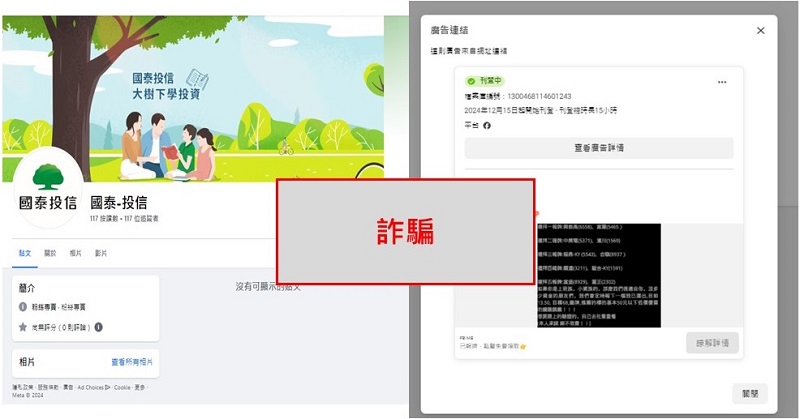800x419 pixels.
Task: Switch to the 關於 tab
Action: (x=50, y=253)
